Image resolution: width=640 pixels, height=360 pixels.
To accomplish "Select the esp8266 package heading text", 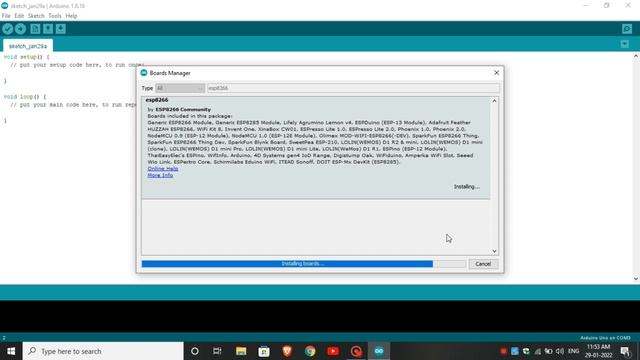I will point(157,100).
